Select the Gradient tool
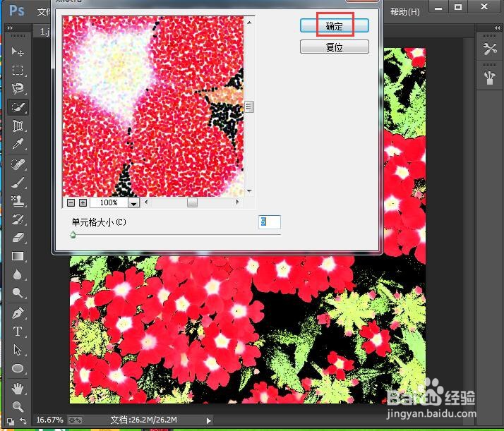Image resolution: width=504 pixels, height=431 pixels. pos(18,256)
